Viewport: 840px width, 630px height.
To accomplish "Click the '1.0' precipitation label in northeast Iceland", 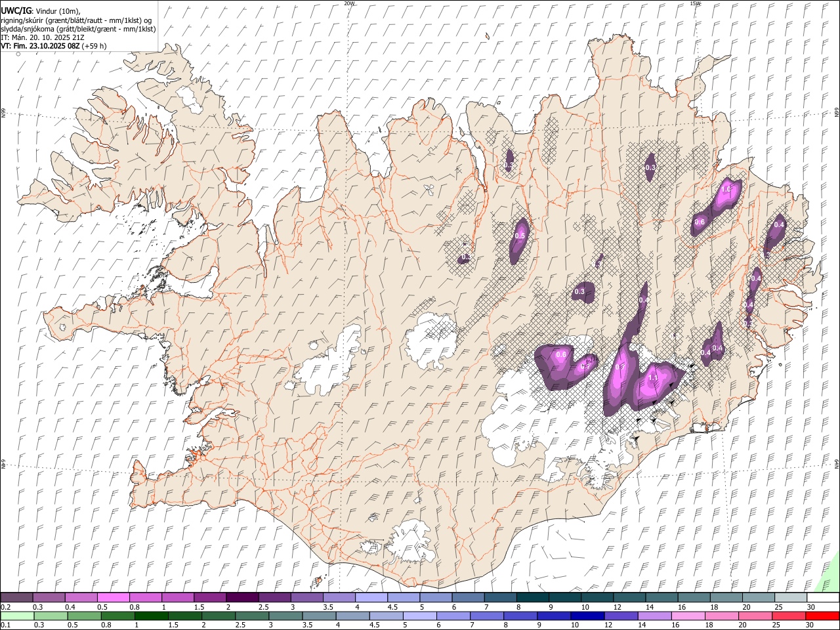I will (726, 189).
